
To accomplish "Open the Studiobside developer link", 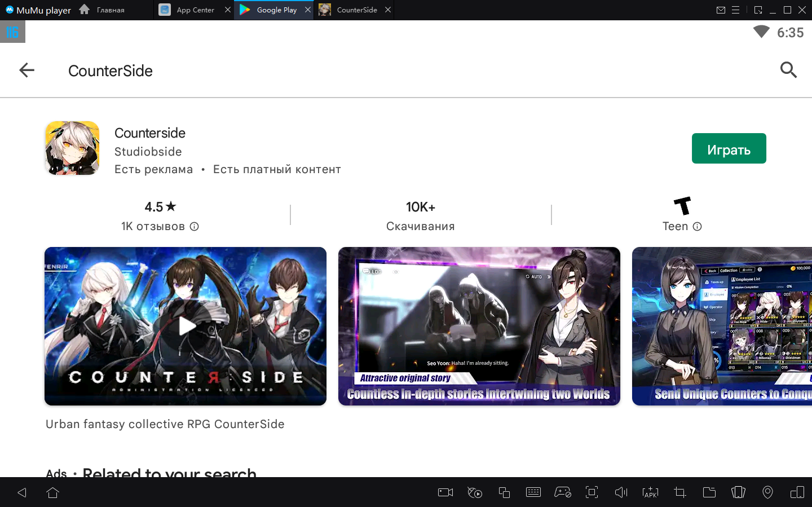I will 148,152.
